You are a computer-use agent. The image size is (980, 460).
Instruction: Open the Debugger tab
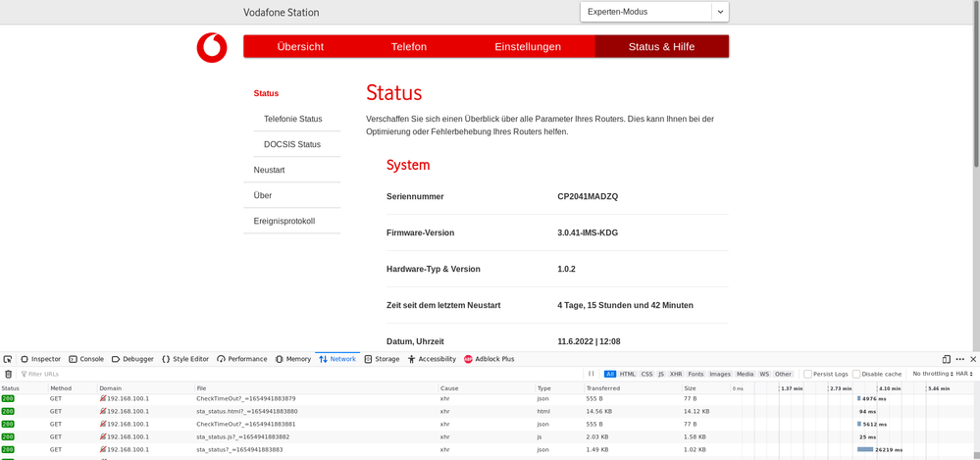(132, 359)
